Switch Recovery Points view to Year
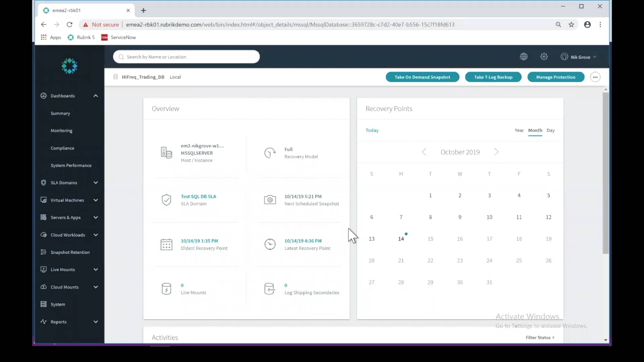The height and width of the screenshot is (362, 644). [519, 130]
